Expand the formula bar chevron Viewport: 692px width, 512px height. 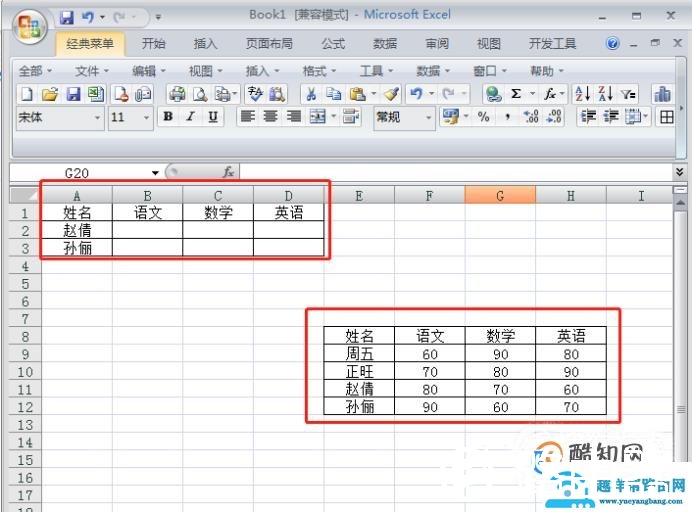pyautogui.click(x=680, y=172)
